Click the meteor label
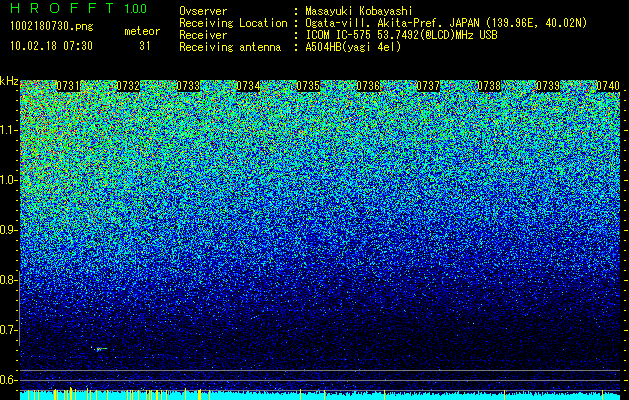629x400 pixels. pyautogui.click(x=142, y=31)
